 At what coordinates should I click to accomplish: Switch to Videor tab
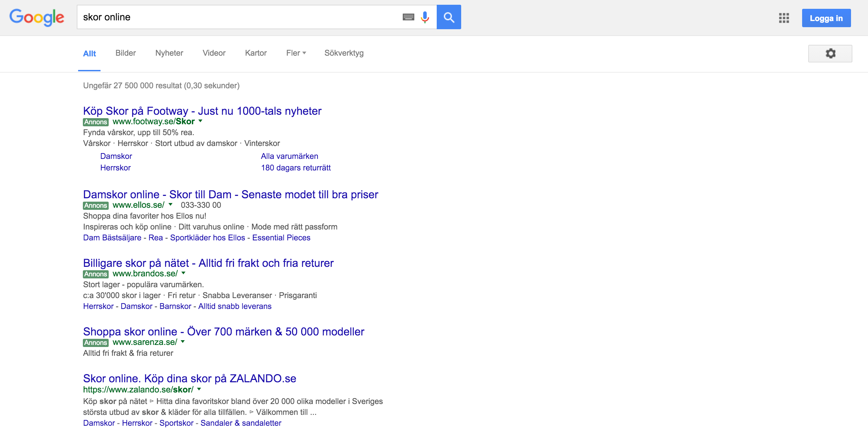[214, 53]
